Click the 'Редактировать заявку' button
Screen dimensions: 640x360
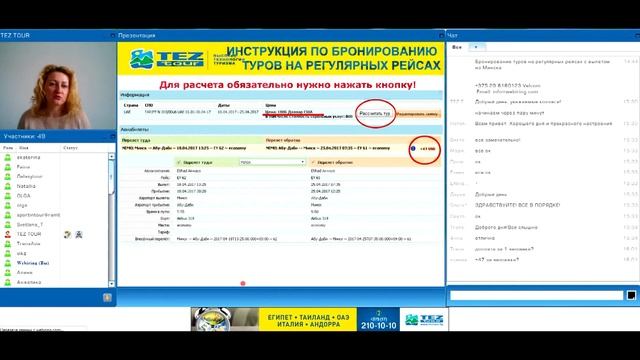tap(418, 114)
